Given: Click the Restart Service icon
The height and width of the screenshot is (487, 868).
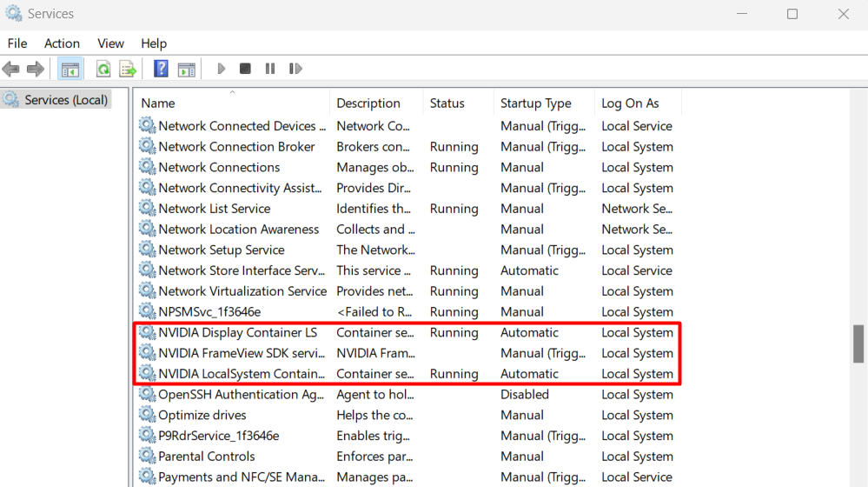Looking at the screenshot, I should (x=295, y=69).
